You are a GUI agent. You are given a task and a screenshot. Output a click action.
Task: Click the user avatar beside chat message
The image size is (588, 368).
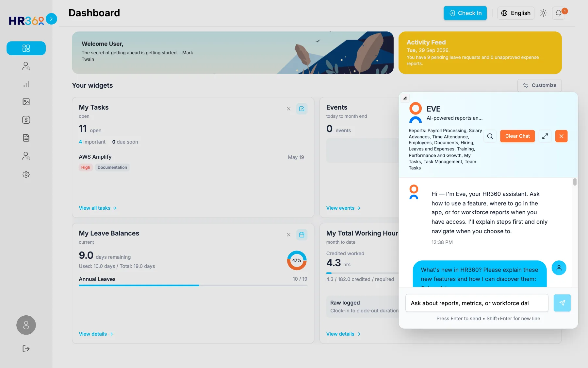pos(559,268)
